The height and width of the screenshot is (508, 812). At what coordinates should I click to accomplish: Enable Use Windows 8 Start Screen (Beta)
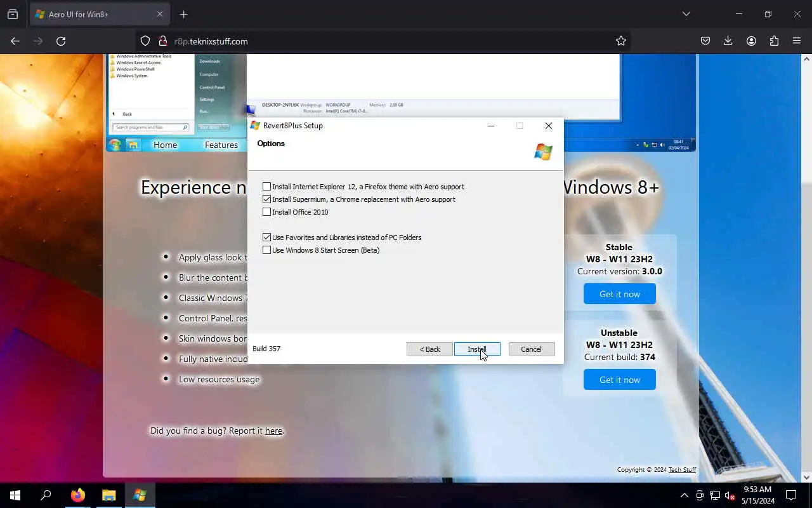coord(266,250)
